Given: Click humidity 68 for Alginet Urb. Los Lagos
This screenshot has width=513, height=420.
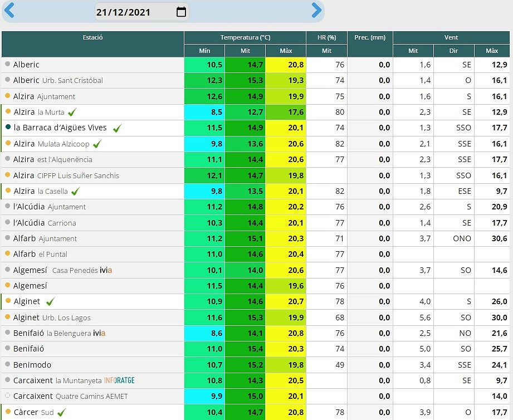Looking at the screenshot, I should (x=340, y=318).
